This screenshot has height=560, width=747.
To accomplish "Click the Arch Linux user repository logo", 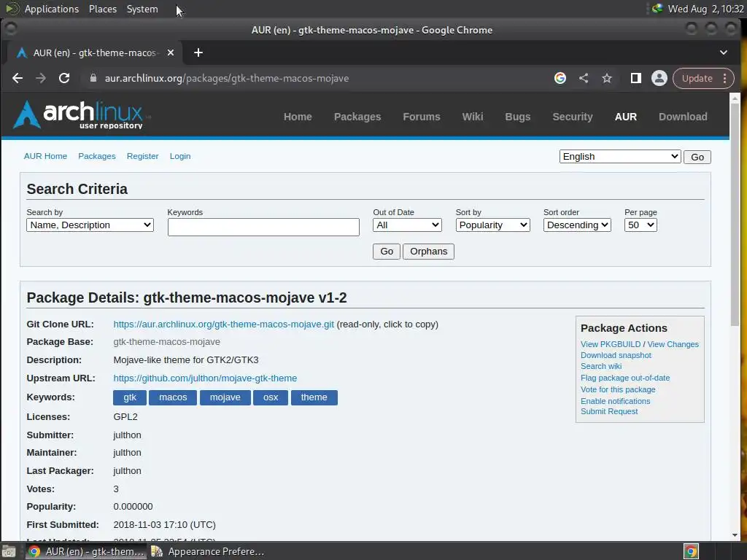I will (x=78, y=114).
